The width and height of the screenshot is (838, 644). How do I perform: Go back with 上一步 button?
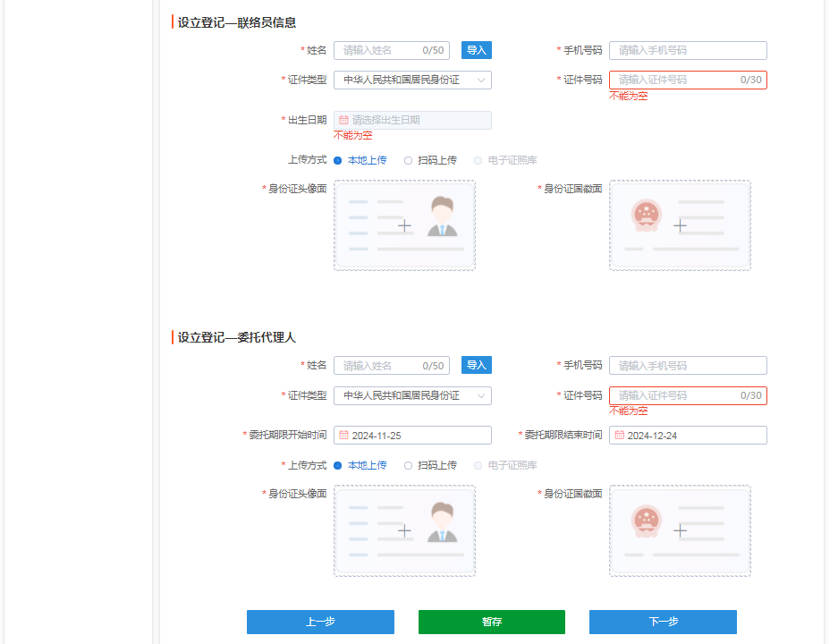[321, 623]
